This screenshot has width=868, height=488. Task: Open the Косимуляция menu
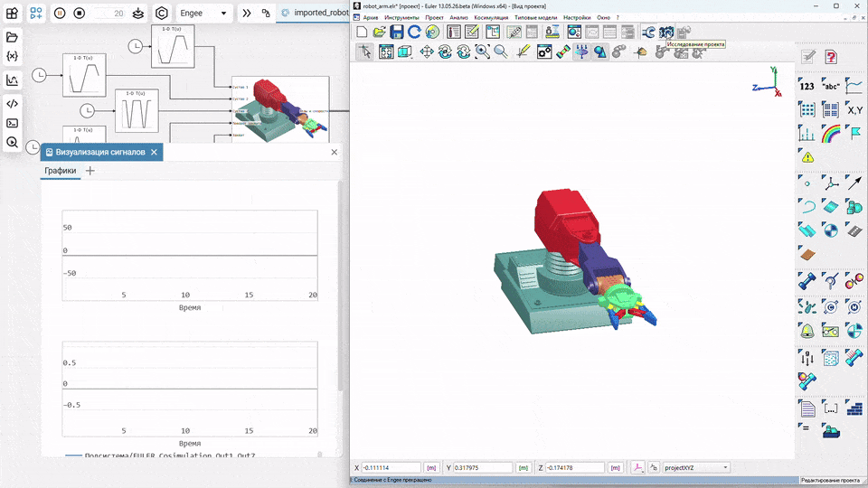[x=491, y=18]
